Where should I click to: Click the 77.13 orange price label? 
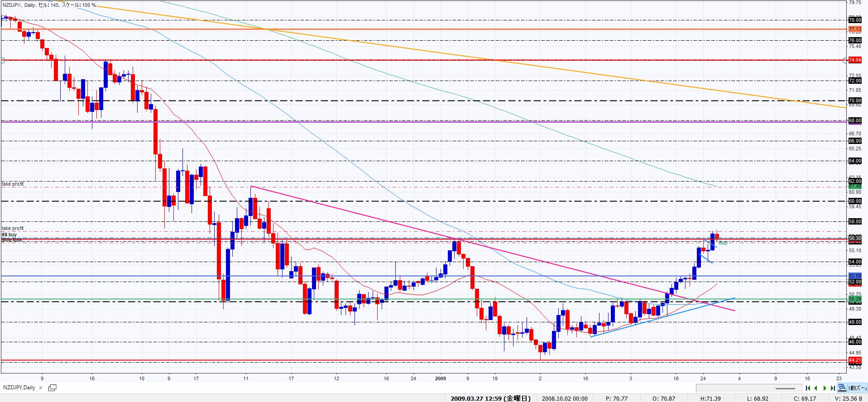[x=854, y=29]
